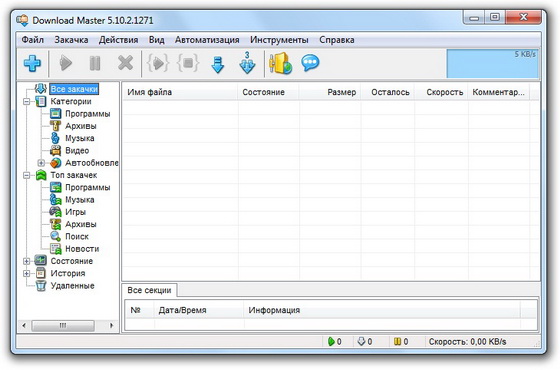Click the № log column header
Screen dimensions: 560x370
(x=140, y=310)
